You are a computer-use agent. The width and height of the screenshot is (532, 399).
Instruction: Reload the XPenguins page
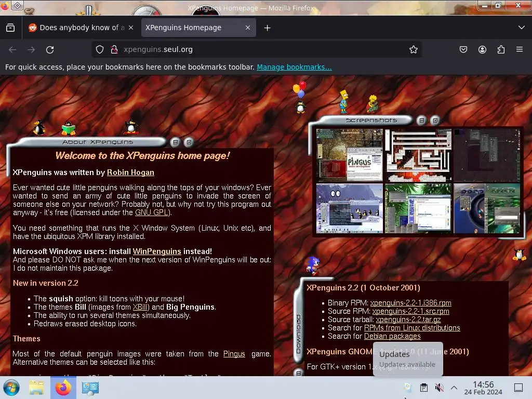[50, 49]
